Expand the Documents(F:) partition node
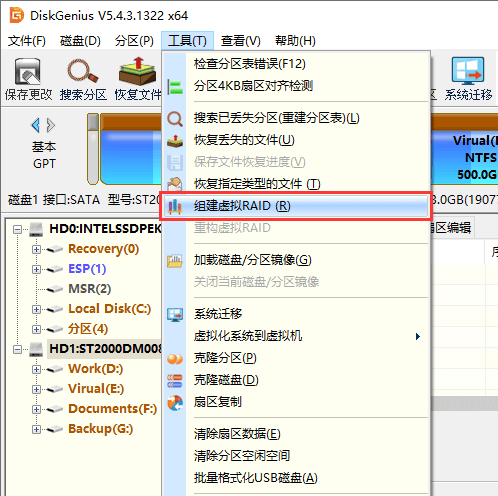 36,409
